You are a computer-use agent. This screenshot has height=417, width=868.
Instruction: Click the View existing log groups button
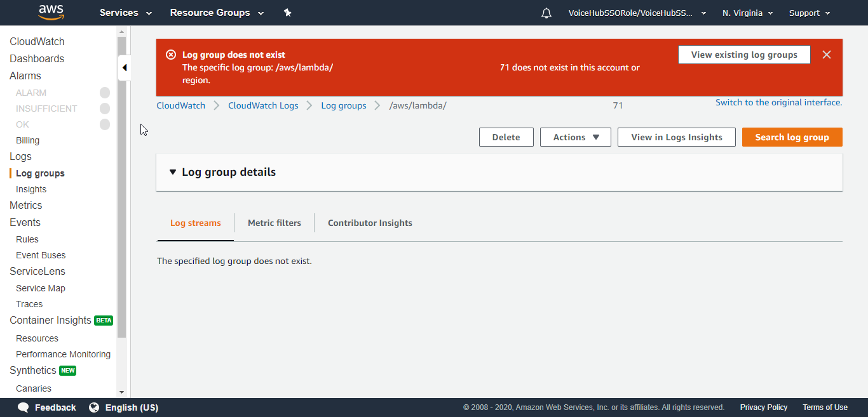point(744,55)
